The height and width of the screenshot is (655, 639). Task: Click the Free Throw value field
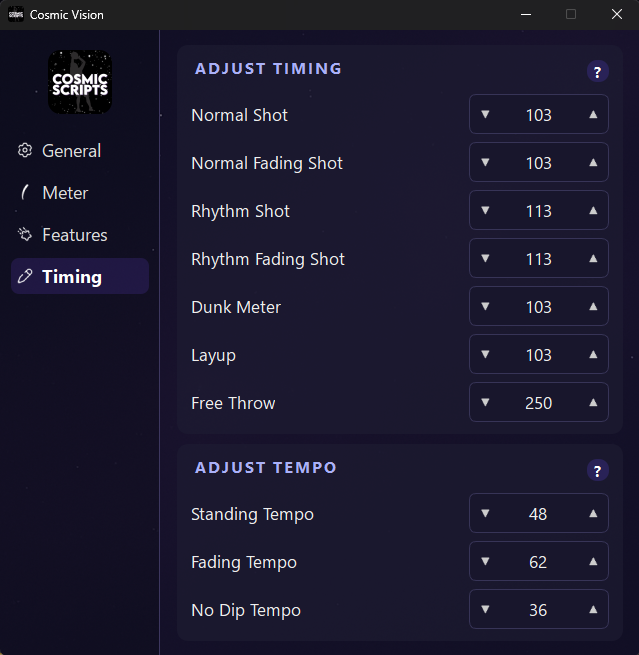[538, 403]
